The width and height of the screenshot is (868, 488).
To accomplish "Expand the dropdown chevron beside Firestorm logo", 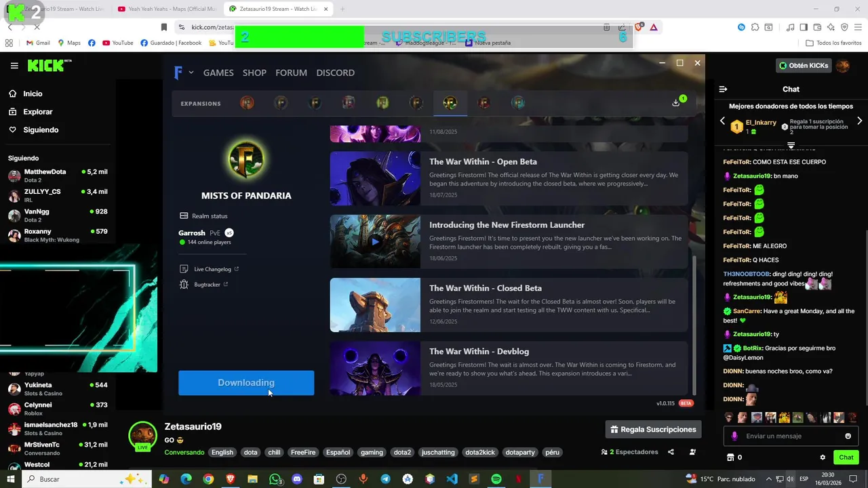I will point(191,73).
